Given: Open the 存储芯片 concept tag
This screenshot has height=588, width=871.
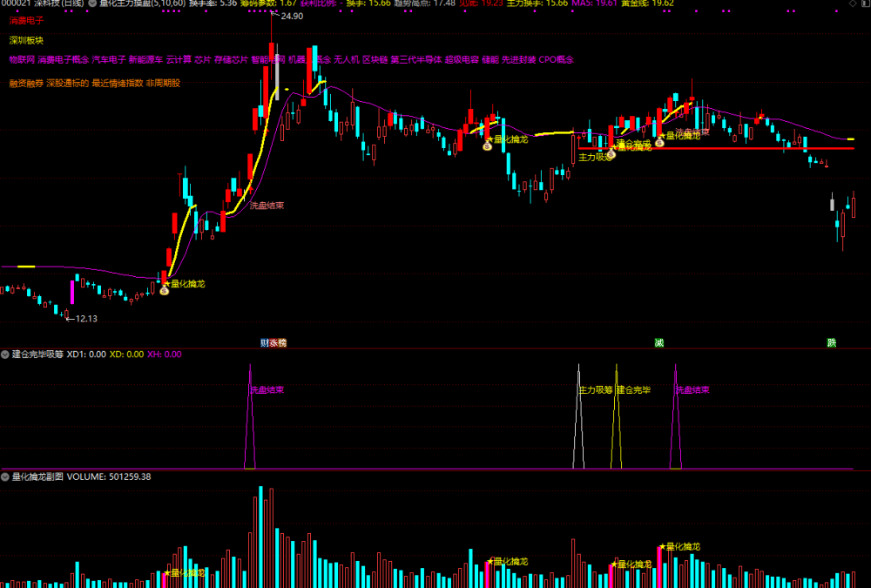Looking at the screenshot, I should coord(231,59).
